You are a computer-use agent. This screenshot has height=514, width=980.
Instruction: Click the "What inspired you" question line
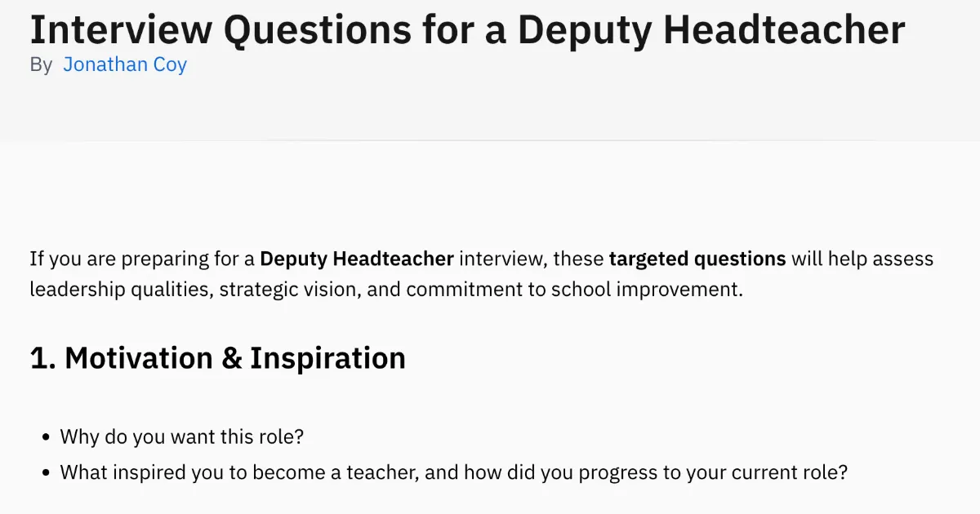click(454, 472)
